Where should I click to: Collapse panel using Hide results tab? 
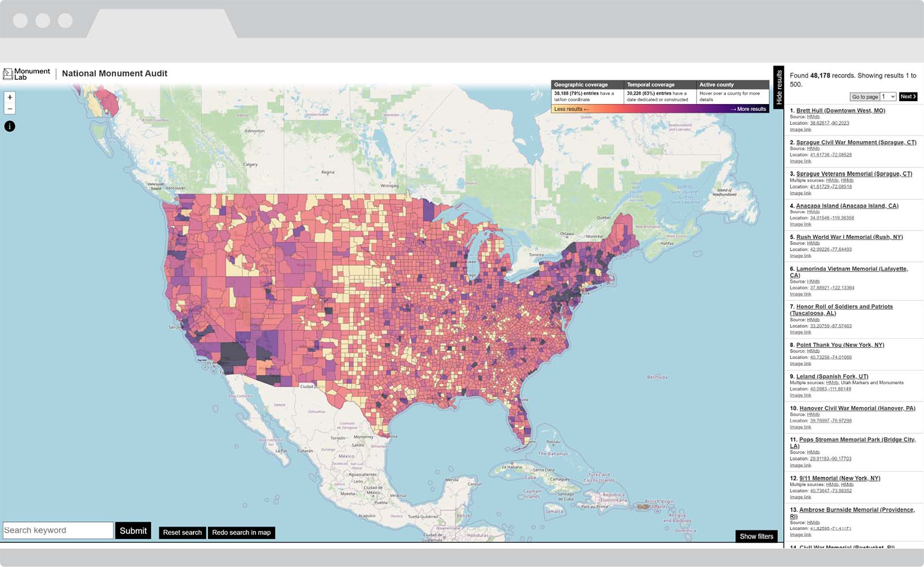778,87
